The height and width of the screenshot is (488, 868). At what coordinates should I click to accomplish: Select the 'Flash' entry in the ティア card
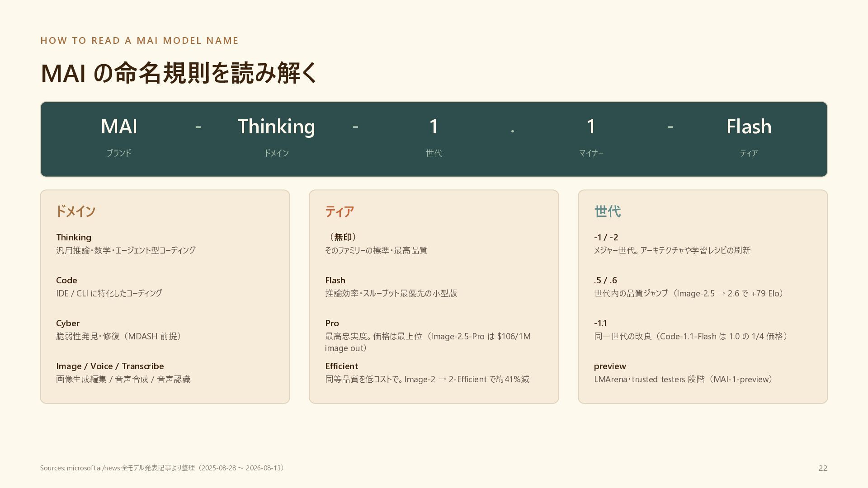pos(335,280)
